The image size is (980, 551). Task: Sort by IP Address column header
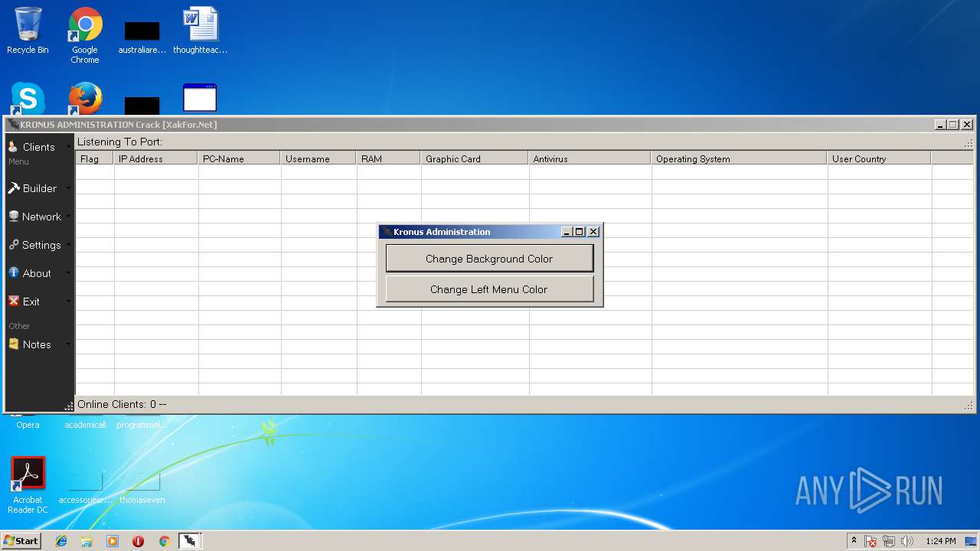[x=156, y=158]
